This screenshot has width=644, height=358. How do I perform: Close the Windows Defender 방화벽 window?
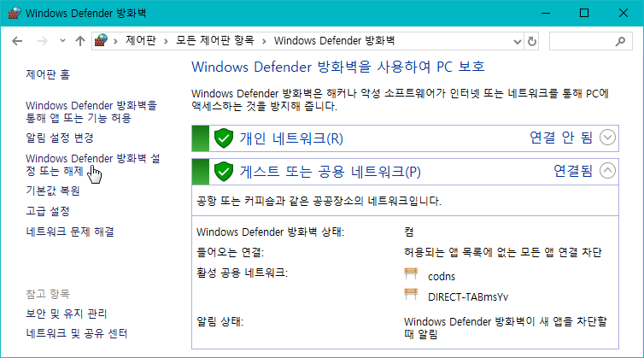pyautogui.click(x=623, y=13)
